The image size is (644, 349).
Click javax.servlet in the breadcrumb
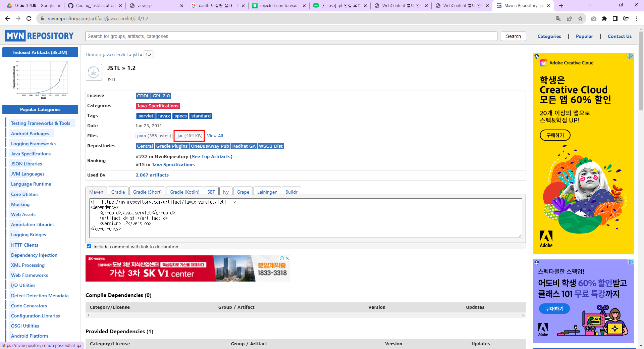[115, 54]
